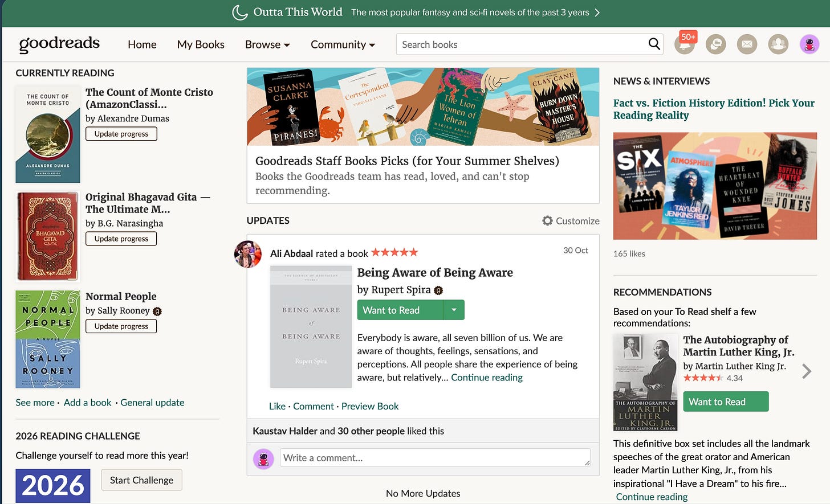Click the moon icon in top banner
This screenshot has width=830, height=504.
(x=240, y=12)
